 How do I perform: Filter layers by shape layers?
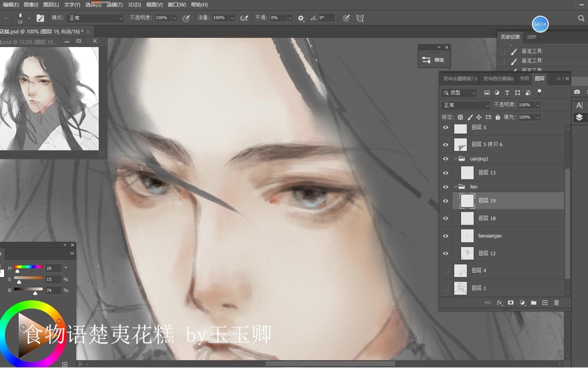pyautogui.click(x=518, y=93)
